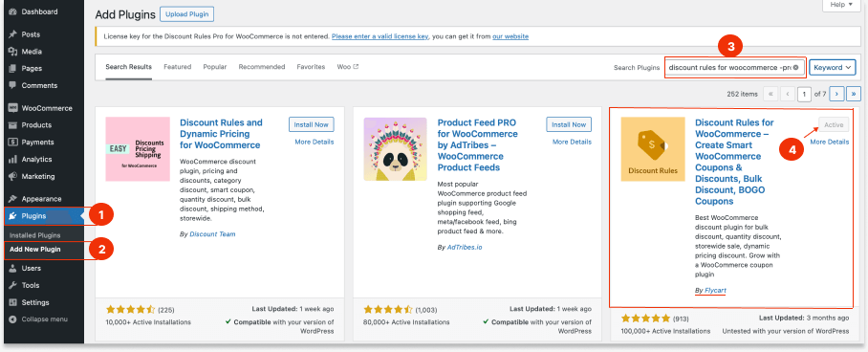Click the Users person icon
The image size is (868, 352).
coord(12,268)
